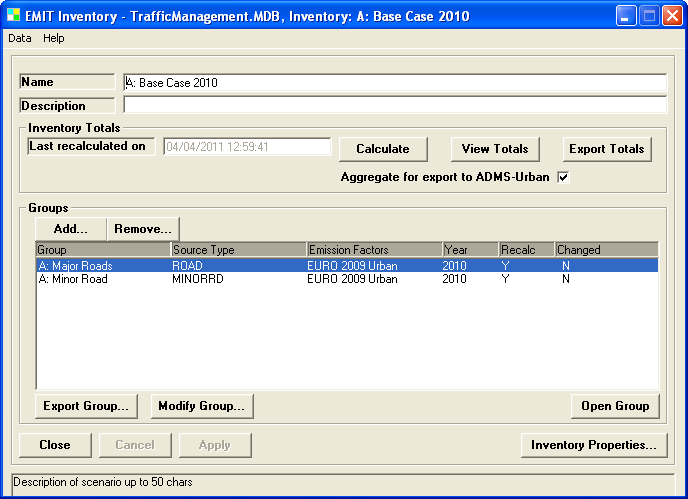688x499 pixels.
Task: Click into the Name text field
Action: point(394,83)
